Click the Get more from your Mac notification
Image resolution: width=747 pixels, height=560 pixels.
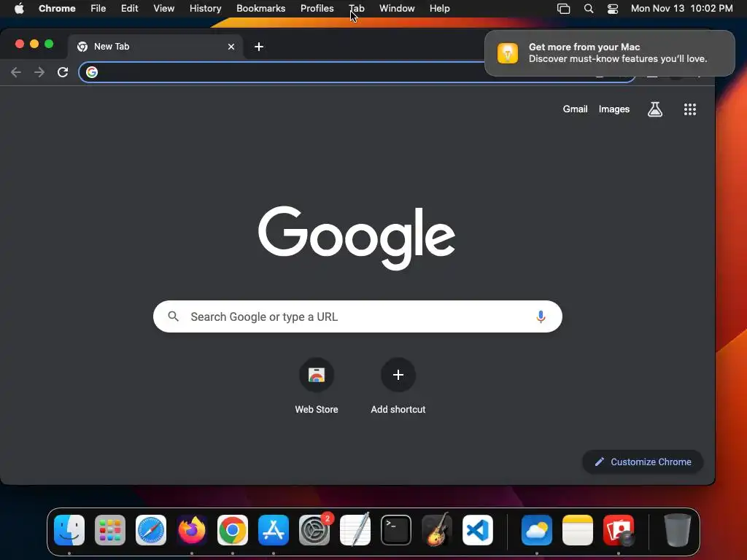pos(609,52)
